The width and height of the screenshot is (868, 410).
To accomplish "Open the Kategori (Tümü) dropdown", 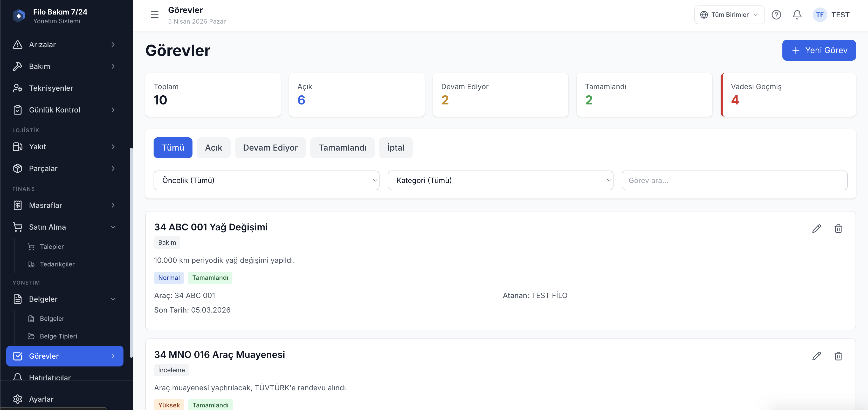I will 500,180.
